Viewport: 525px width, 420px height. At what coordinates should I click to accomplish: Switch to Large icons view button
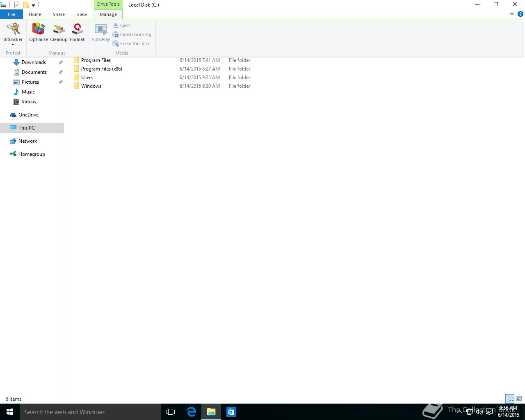519,399
